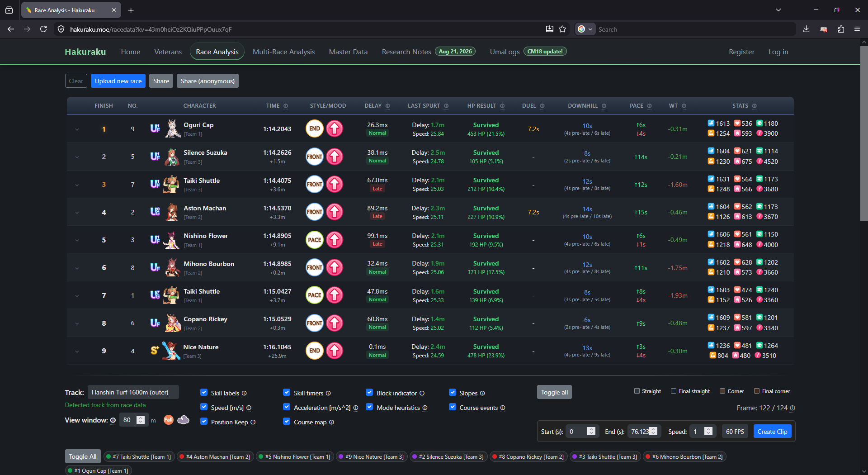Click the HP RESULT column info icon
The height and width of the screenshot is (475, 868).
(502, 106)
